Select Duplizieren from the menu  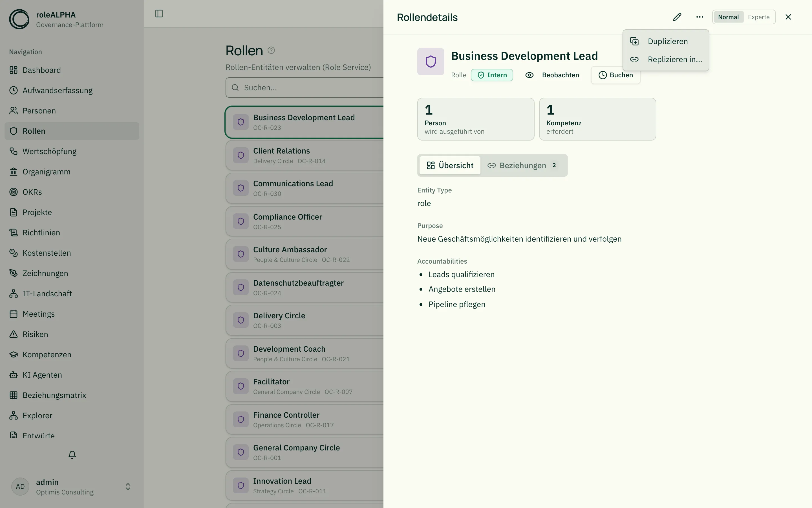(x=666, y=41)
